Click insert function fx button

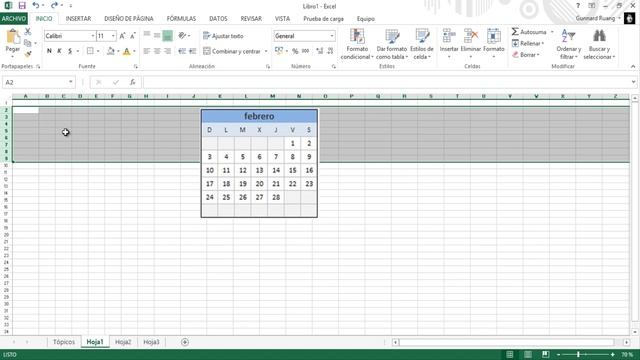133,82
